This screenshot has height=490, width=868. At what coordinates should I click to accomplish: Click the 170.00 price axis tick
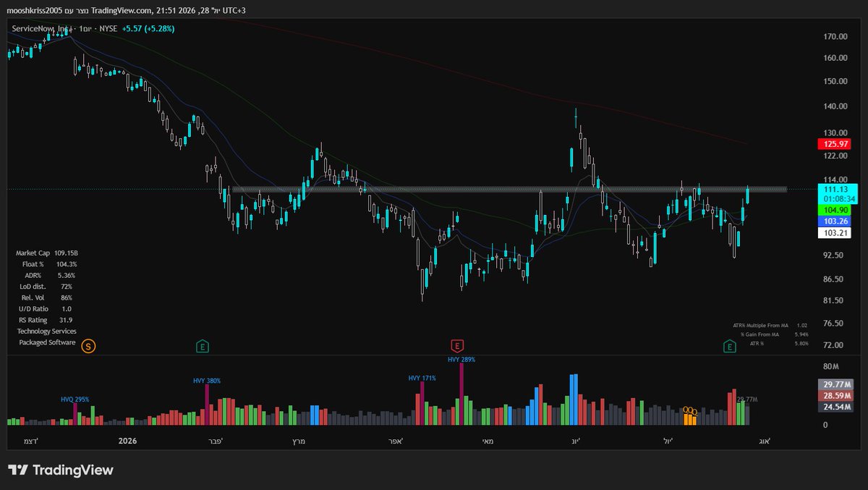tap(835, 36)
